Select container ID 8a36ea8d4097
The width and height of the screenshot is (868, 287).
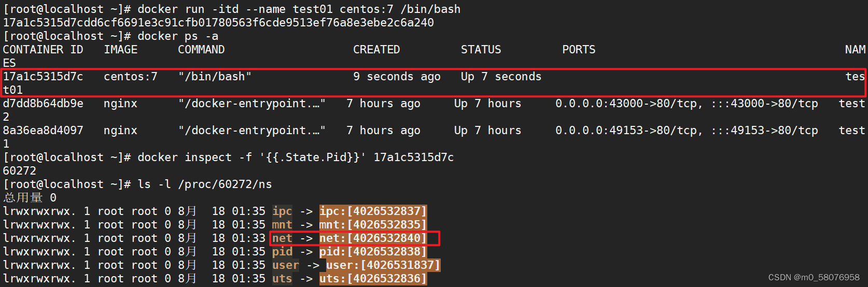[x=43, y=131]
